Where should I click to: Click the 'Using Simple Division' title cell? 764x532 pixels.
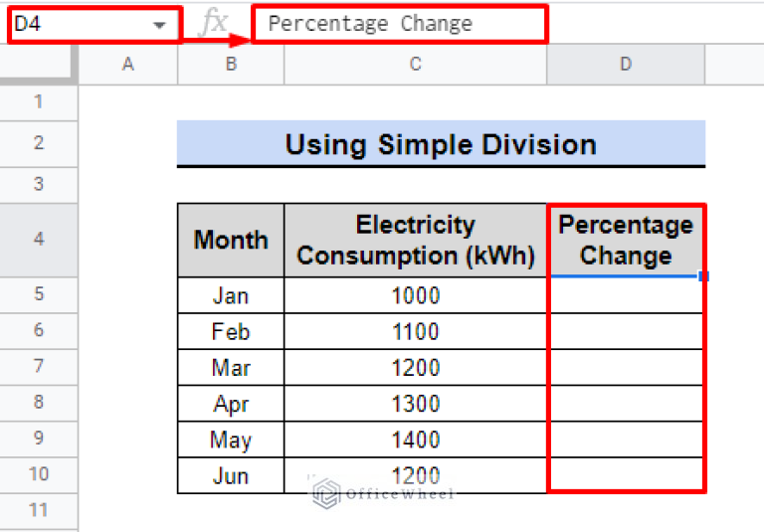click(x=441, y=144)
